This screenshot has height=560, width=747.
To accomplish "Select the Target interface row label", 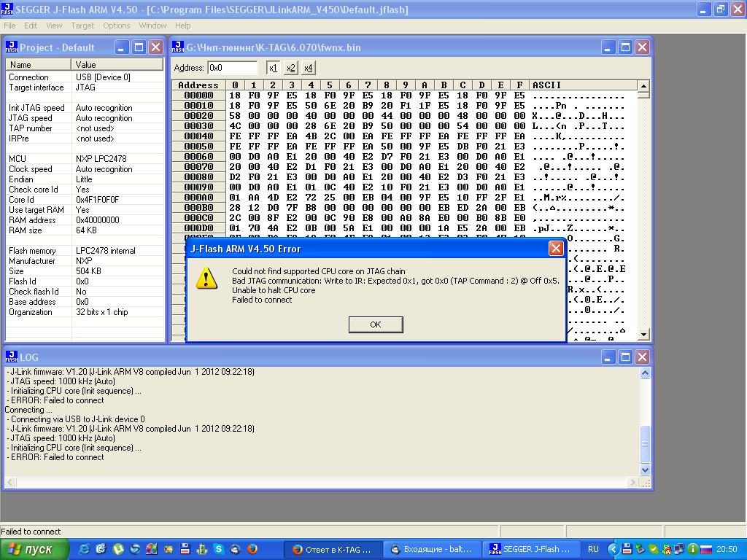I will (36, 87).
